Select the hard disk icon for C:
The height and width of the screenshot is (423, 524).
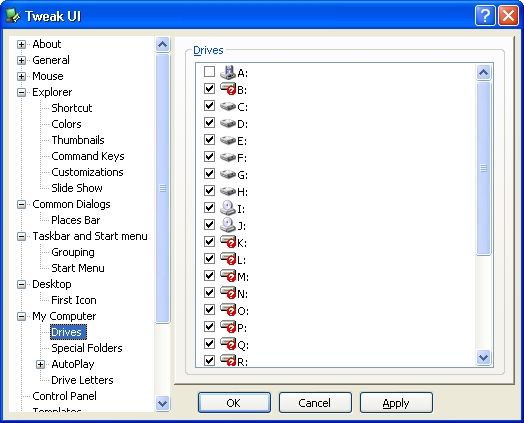[x=228, y=106]
